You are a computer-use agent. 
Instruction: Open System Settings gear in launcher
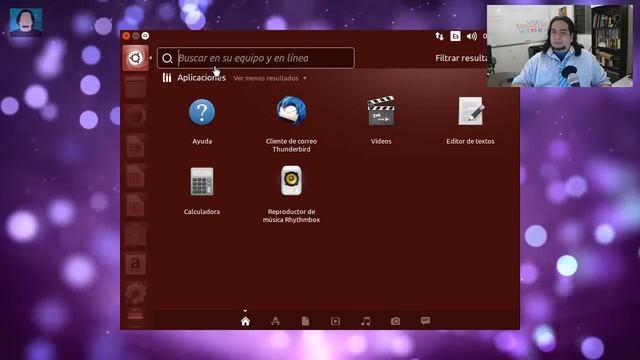pos(135,293)
